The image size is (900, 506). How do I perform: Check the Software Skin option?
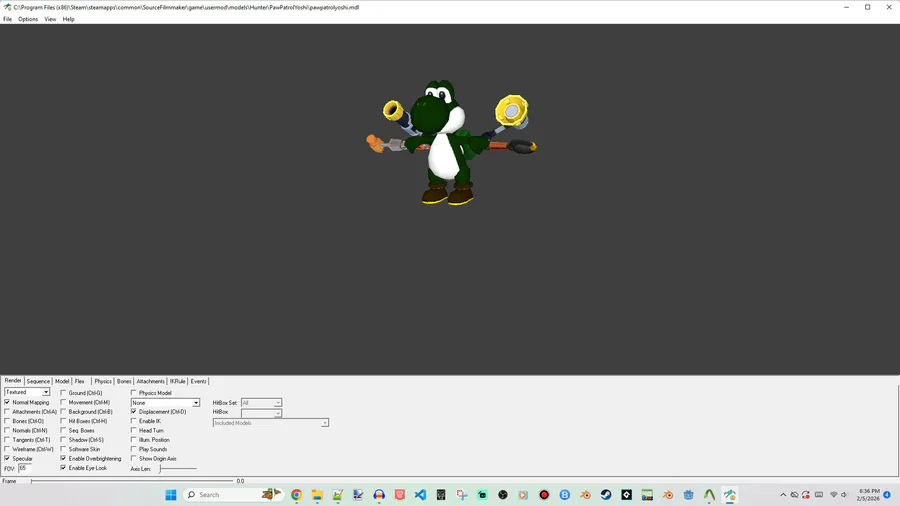click(x=63, y=449)
